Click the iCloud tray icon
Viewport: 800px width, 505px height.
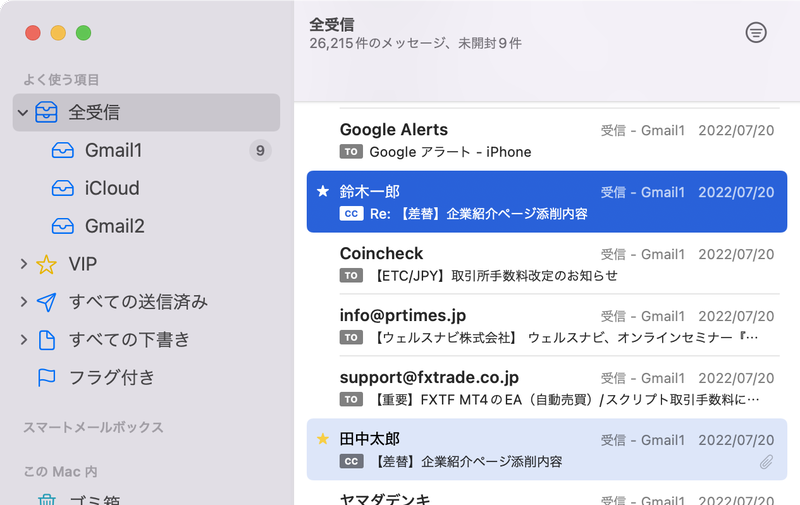click(x=62, y=188)
